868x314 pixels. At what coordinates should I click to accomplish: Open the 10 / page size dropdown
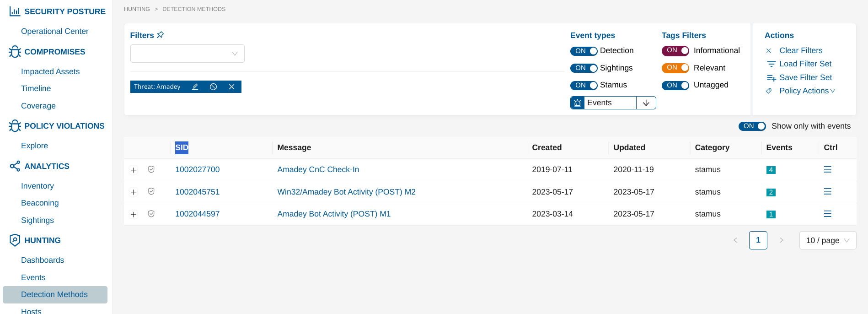(827, 241)
